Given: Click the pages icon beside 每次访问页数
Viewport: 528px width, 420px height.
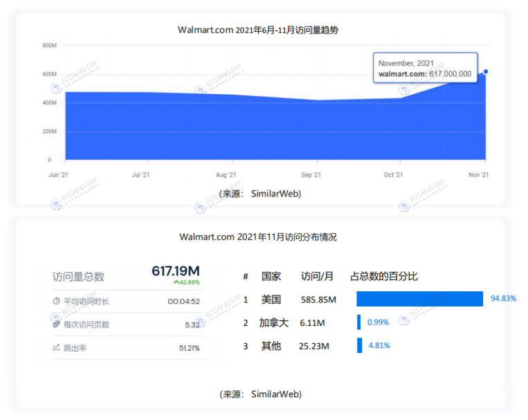Looking at the screenshot, I should coord(56,325).
